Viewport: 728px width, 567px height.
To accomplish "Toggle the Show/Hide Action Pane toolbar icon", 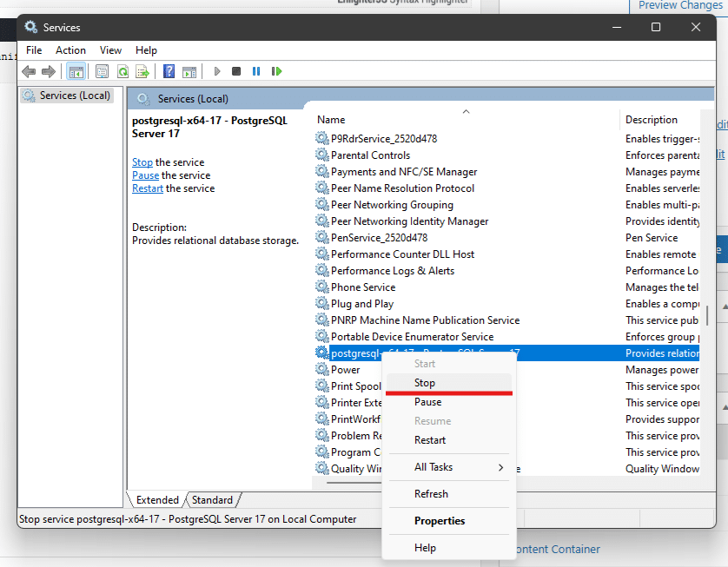I will (189, 71).
